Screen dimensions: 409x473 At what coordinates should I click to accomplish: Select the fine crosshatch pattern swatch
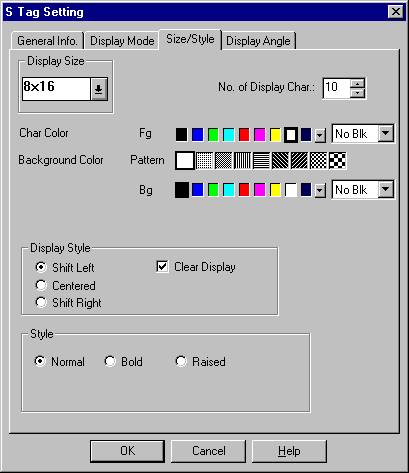(319, 161)
